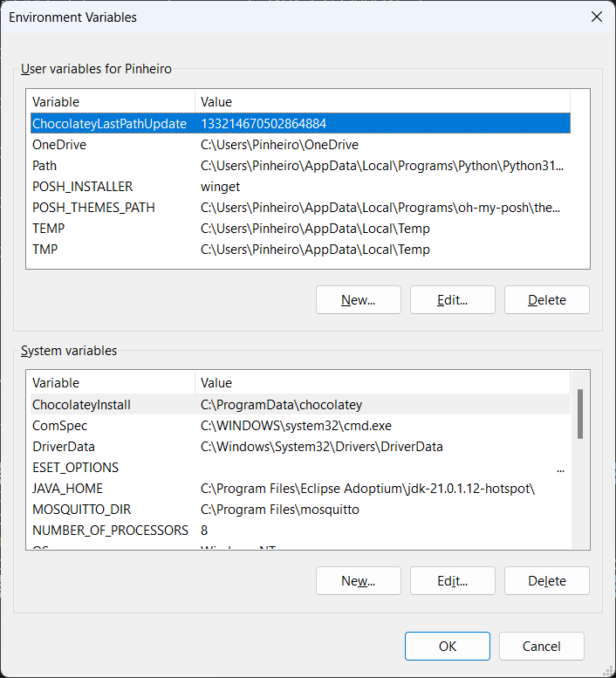
Task: Select the Path user variable
Action: click(x=300, y=166)
